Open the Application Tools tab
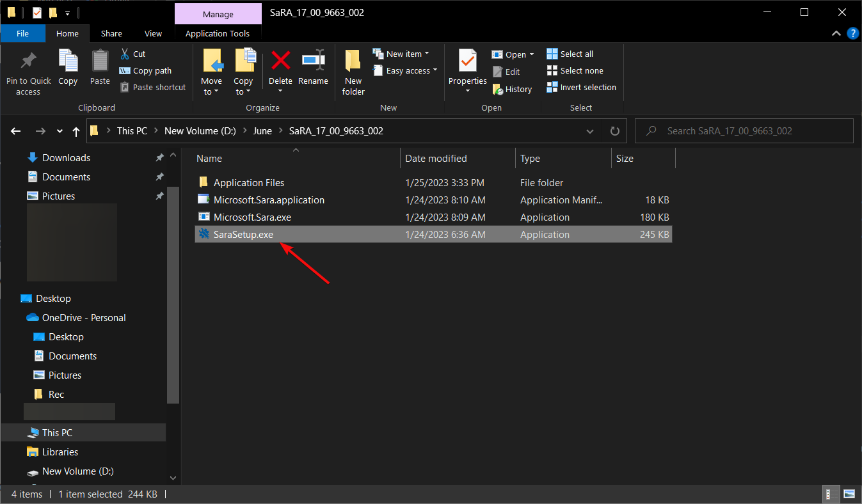 click(x=218, y=33)
